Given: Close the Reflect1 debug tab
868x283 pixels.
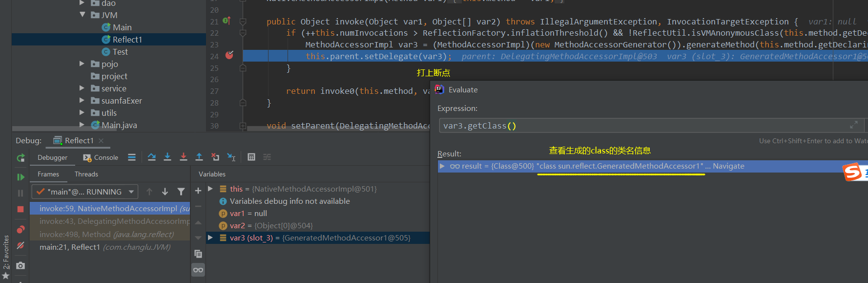Looking at the screenshot, I should [x=101, y=141].
